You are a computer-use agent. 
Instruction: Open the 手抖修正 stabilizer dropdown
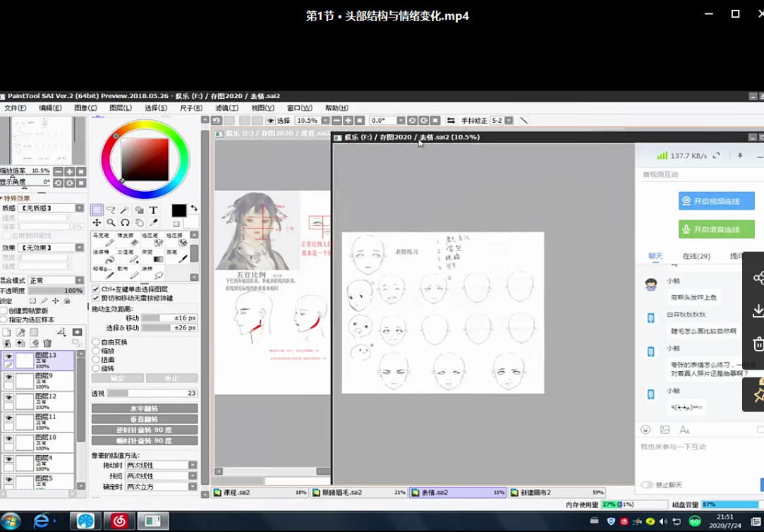(x=509, y=121)
